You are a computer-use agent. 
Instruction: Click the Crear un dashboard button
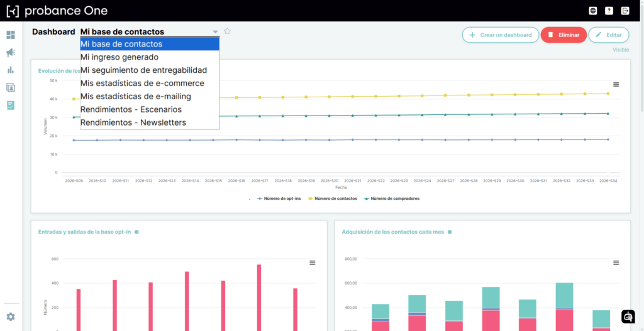500,35
